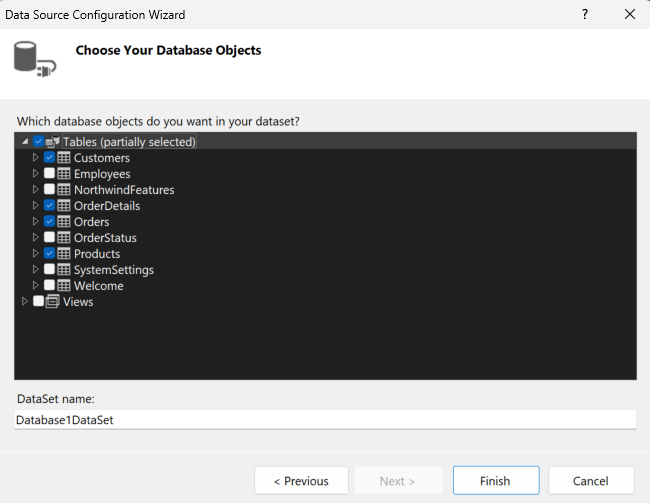
Task: Select the Orders tree item label
Action: tap(91, 222)
